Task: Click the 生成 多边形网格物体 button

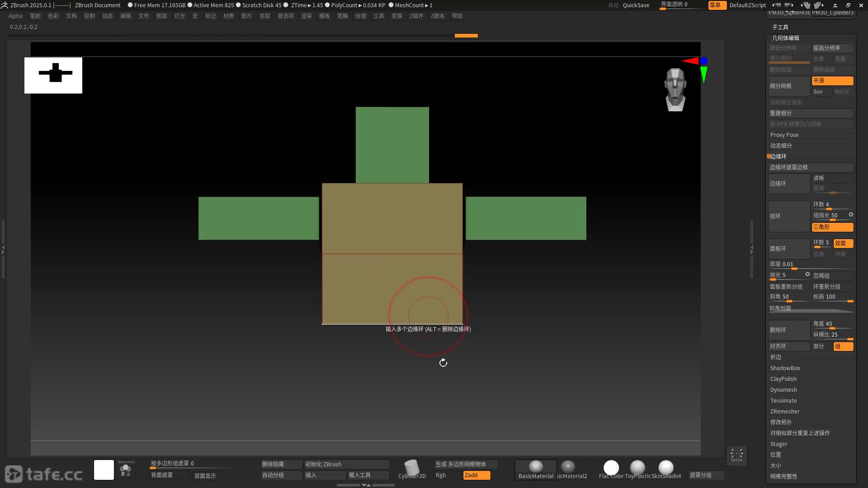Action: tap(466, 464)
